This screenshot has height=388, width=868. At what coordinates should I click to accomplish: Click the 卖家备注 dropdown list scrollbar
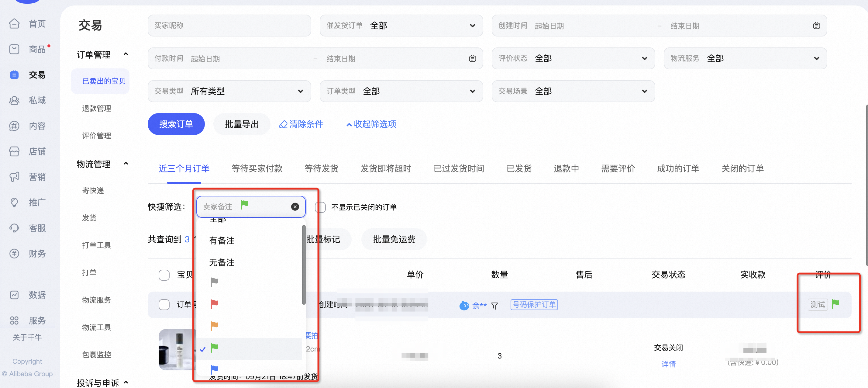[304, 265]
